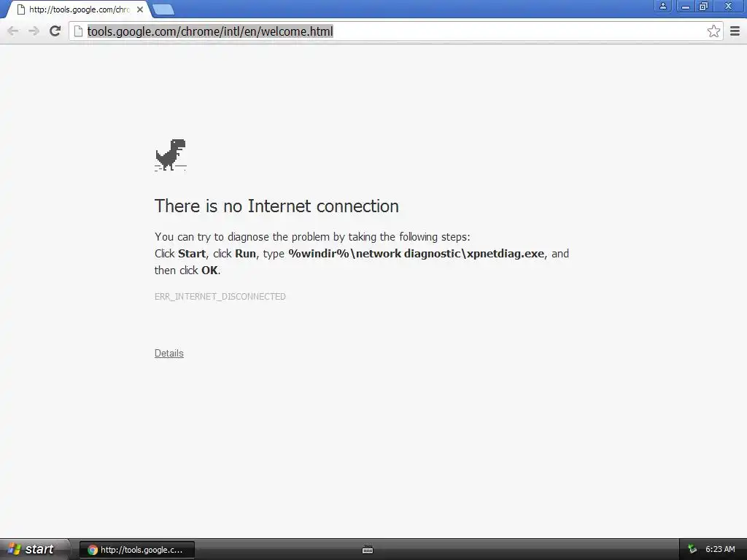Image resolution: width=747 pixels, height=560 pixels.
Task: Open the Details link
Action: tap(169, 354)
